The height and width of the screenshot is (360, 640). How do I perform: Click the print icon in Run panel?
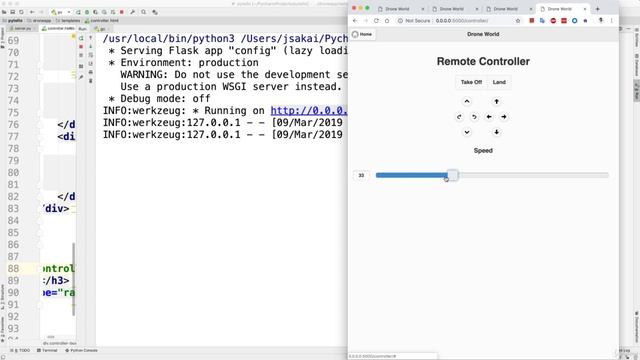pyautogui.click(x=91, y=72)
